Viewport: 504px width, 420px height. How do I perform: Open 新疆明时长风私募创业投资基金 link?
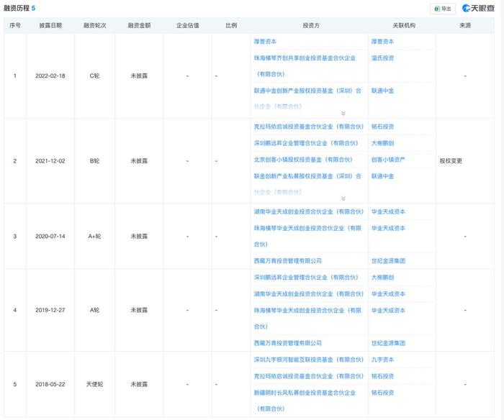(305, 401)
